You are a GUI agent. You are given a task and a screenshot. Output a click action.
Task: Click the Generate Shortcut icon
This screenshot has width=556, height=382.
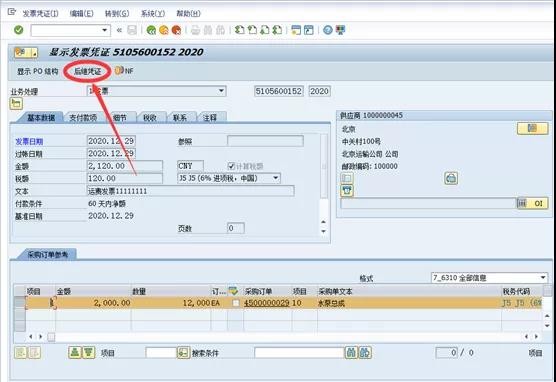[308, 30]
